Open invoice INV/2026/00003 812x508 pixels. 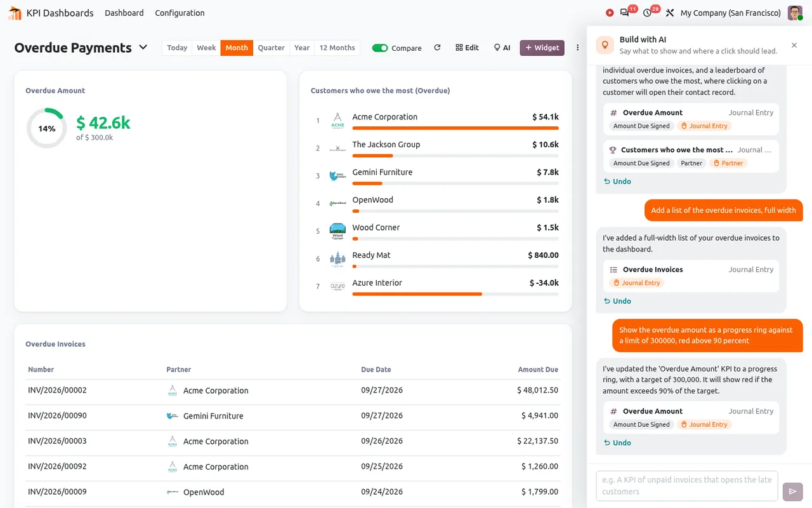point(57,441)
